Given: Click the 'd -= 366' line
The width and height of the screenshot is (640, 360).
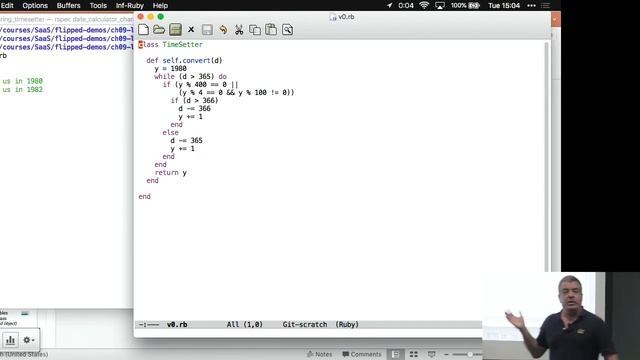Looking at the screenshot, I should click(x=194, y=109).
